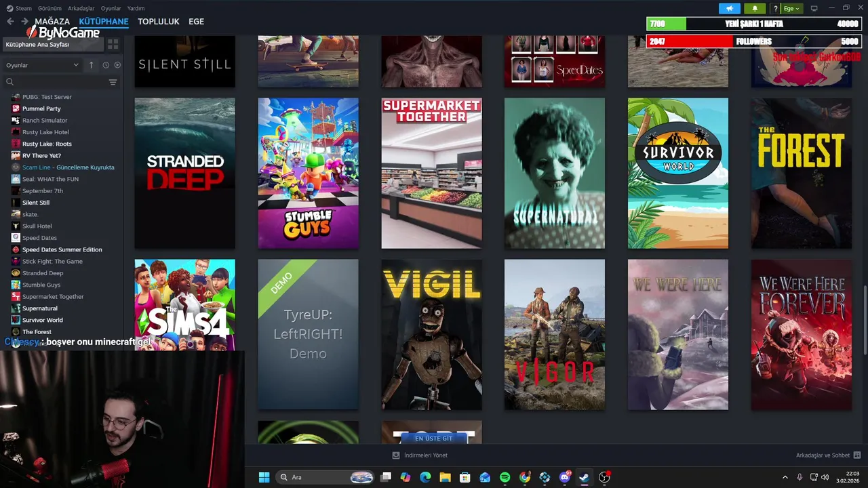Click EN ÜSTE GİT scroll-top button

coord(433,439)
